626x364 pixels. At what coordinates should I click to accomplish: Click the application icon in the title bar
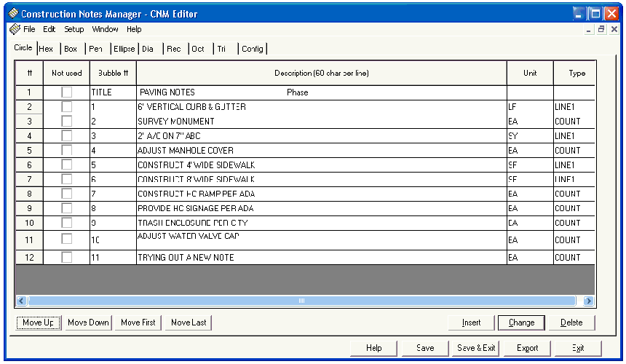tap(12, 14)
